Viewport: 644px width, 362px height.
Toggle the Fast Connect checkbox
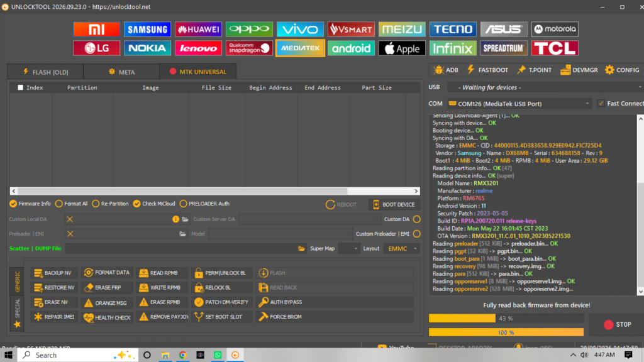point(601,104)
